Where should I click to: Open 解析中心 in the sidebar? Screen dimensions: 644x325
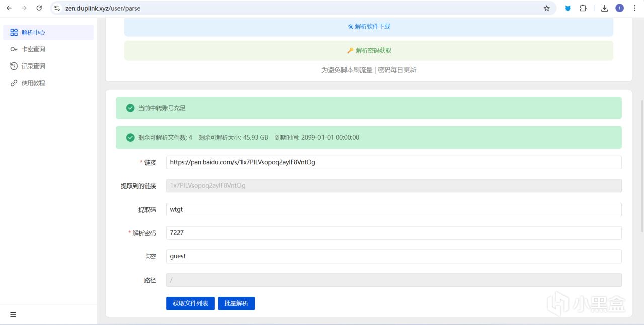(x=48, y=32)
